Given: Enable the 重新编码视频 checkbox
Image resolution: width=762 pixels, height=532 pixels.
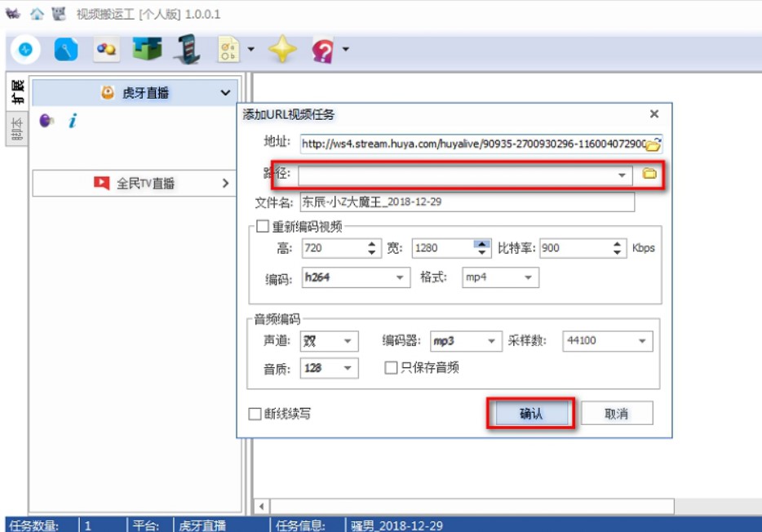Looking at the screenshot, I should click(x=263, y=226).
